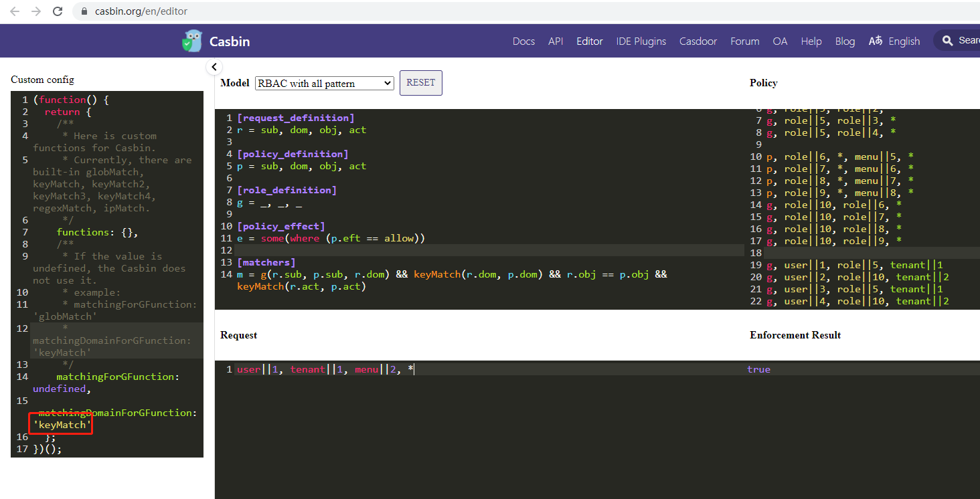Reload the page with the refresh icon
Viewport: 980px width, 499px height.
[59, 11]
